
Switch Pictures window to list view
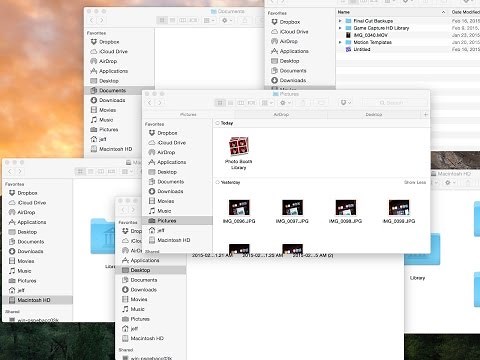tap(230, 103)
